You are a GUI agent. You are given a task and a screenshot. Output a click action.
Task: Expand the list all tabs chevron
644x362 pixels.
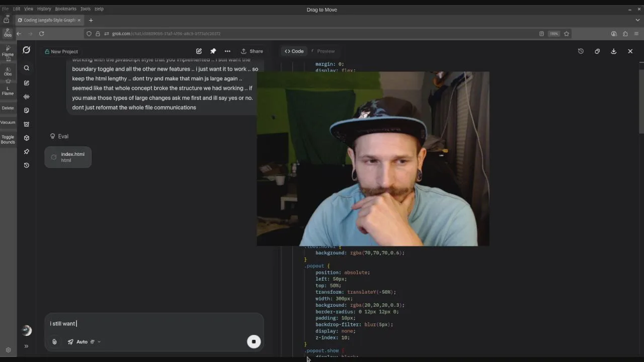click(x=637, y=20)
